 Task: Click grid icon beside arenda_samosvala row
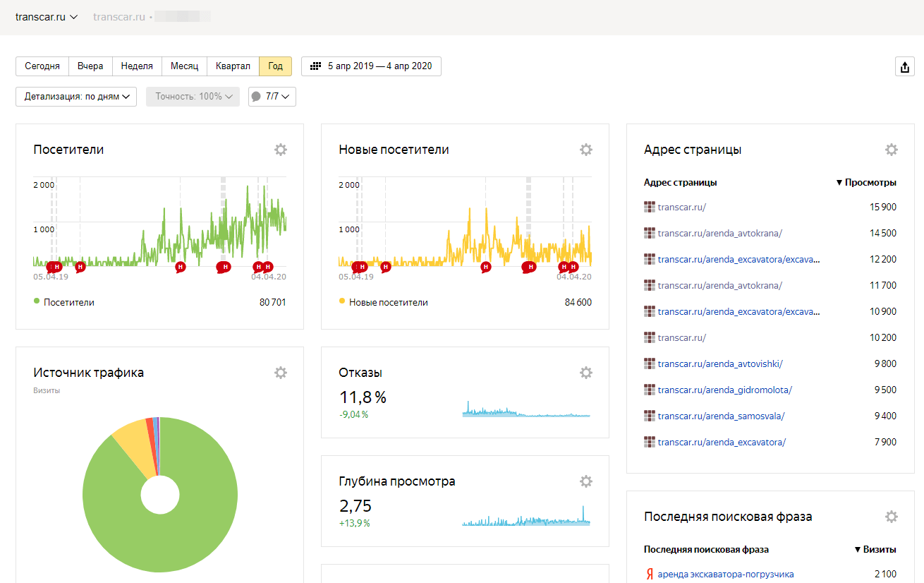pos(650,416)
